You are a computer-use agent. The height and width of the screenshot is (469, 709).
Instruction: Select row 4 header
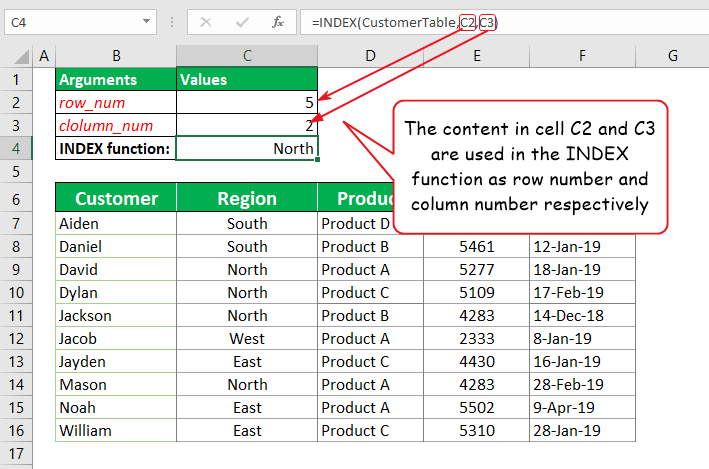(x=16, y=148)
